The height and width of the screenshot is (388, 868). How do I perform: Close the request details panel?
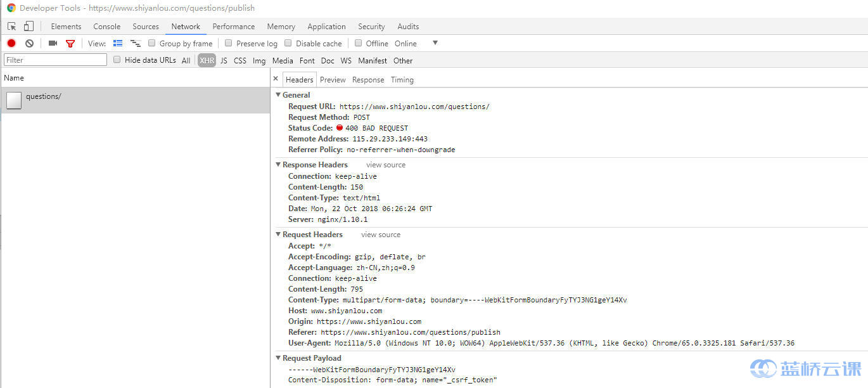(276, 79)
